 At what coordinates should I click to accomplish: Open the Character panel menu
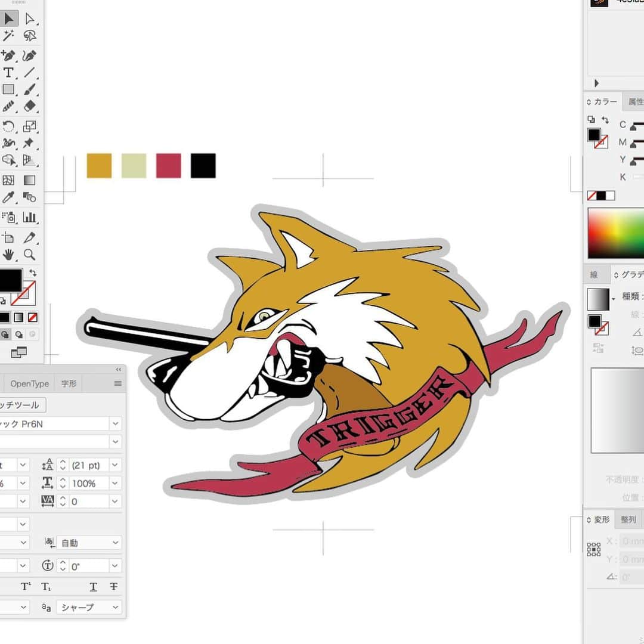point(118,383)
